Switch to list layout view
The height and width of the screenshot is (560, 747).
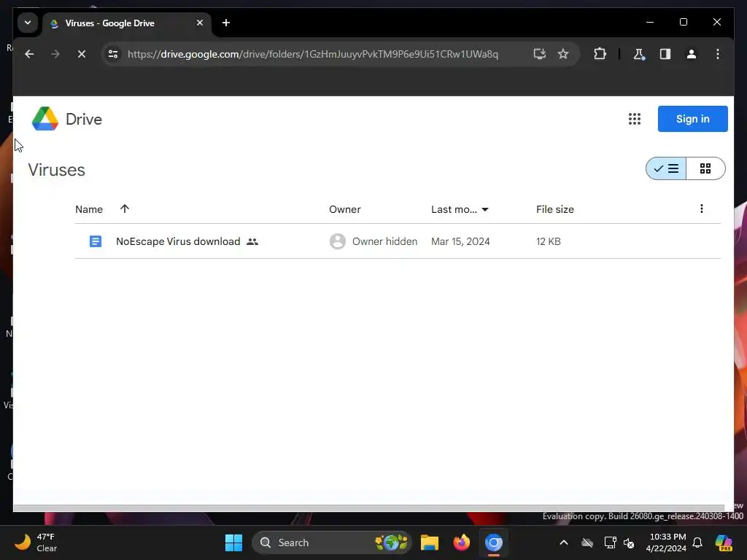point(666,168)
